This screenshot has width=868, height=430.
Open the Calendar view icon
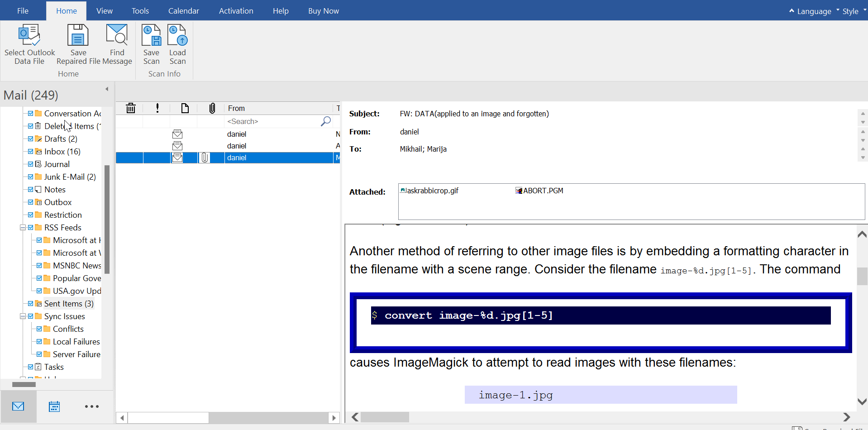[54, 406]
